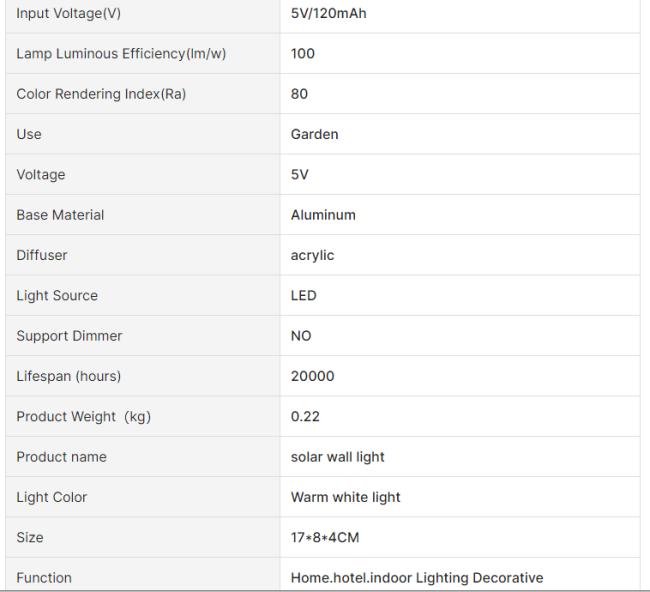Click the 17*8*4CM size value
Viewport: 650px width, 592px height.
(x=325, y=537)
